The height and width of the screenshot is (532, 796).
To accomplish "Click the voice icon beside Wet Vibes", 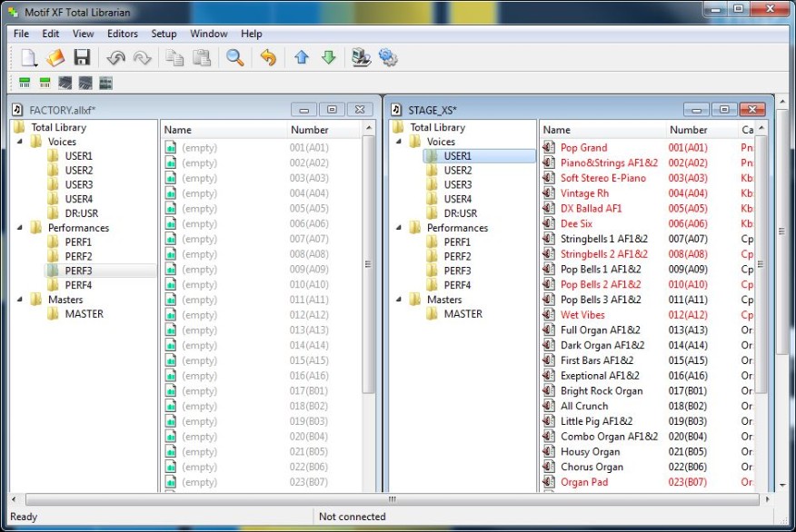I will tap(548, 315).
